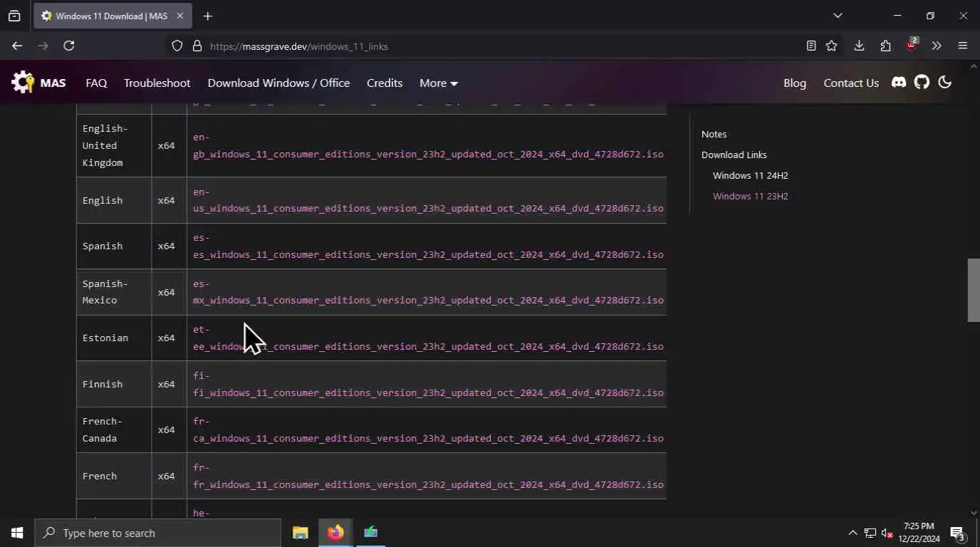980x547 pixels.
Task: Open the notification center icon
Action: pyautogui.click(x=957, y=533)
